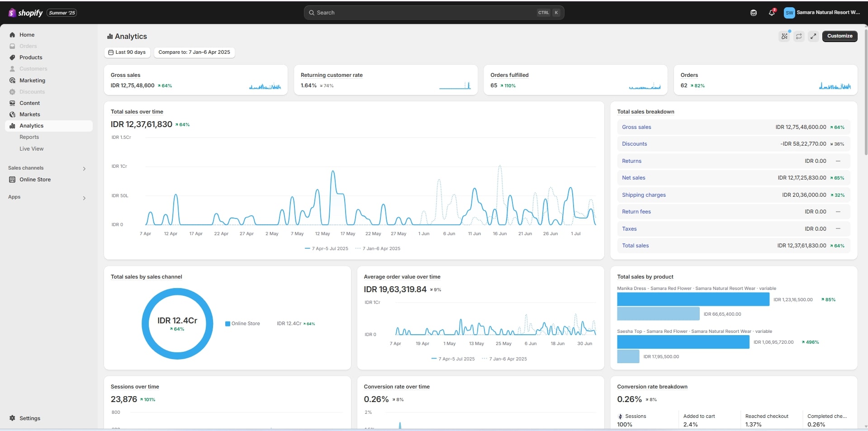Screen dimensions: 868x431
Task: Open the Compare to date range picker
Action: point(194,52)
